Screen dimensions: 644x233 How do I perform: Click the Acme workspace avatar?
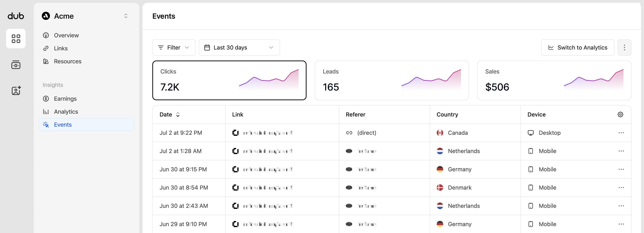point(46,16)
